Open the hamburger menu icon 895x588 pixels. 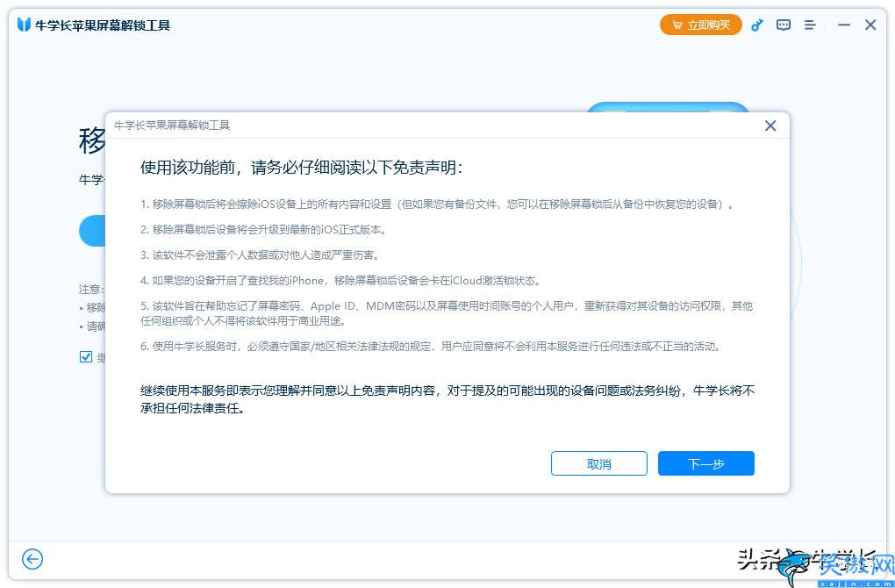809,25
